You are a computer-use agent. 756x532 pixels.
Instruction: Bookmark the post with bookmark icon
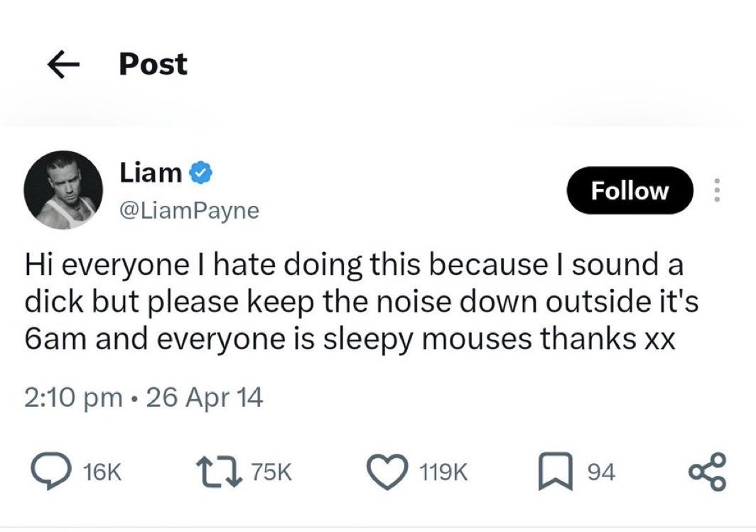(556, 472)
